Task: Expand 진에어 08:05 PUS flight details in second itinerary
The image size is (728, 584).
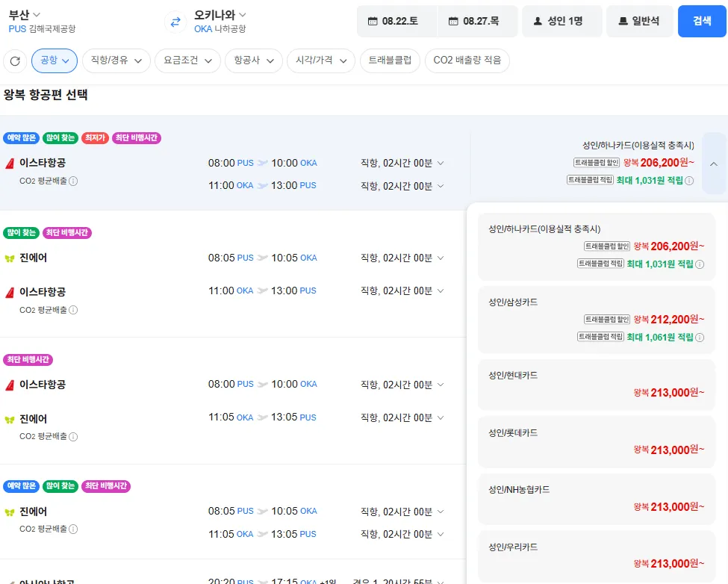Action: (x=441, y=258)
